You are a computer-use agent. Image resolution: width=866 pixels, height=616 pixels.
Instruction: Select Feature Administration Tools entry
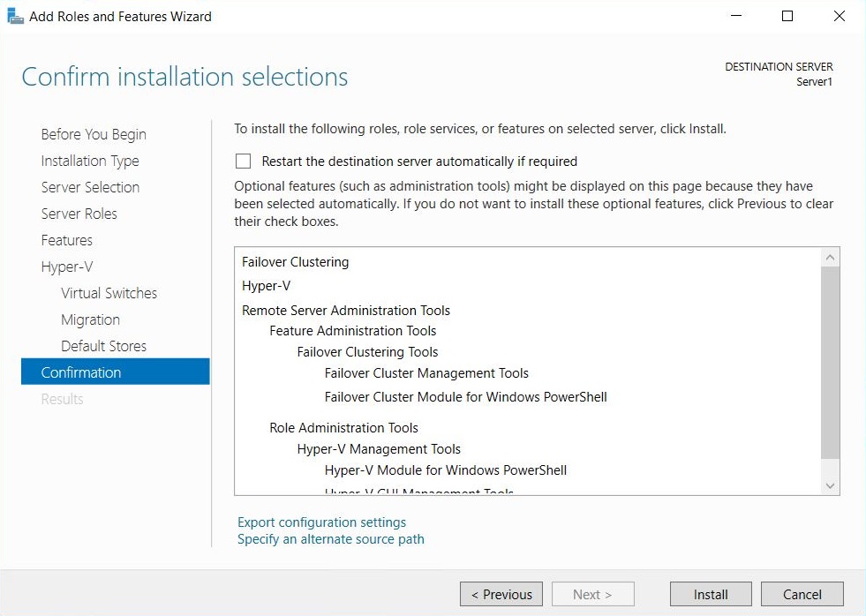[353, 331]
